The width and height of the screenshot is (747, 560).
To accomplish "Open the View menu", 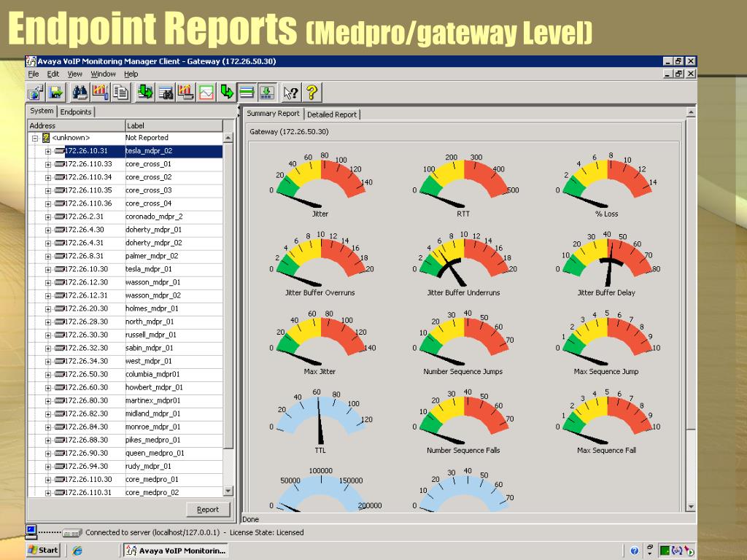I will [75, 74].
